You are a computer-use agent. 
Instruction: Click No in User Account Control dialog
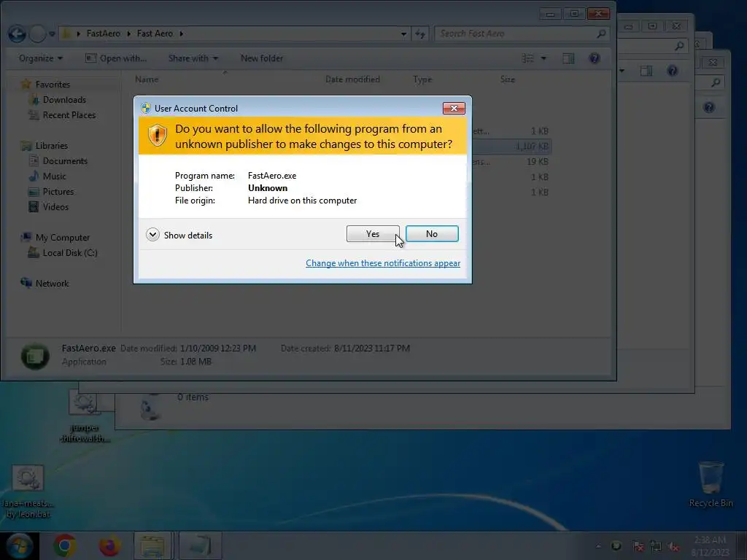[432, 234]
